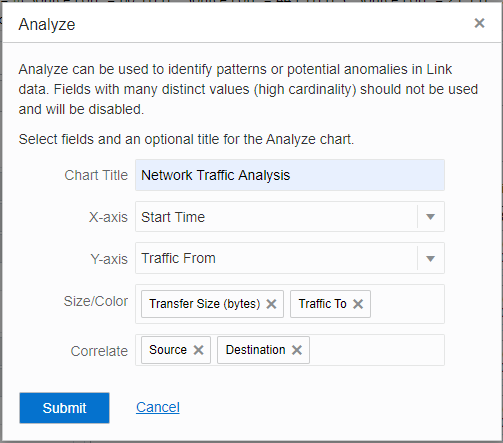Click the Analyze dialog title
503x443 pixels.
tap(47, 25)
